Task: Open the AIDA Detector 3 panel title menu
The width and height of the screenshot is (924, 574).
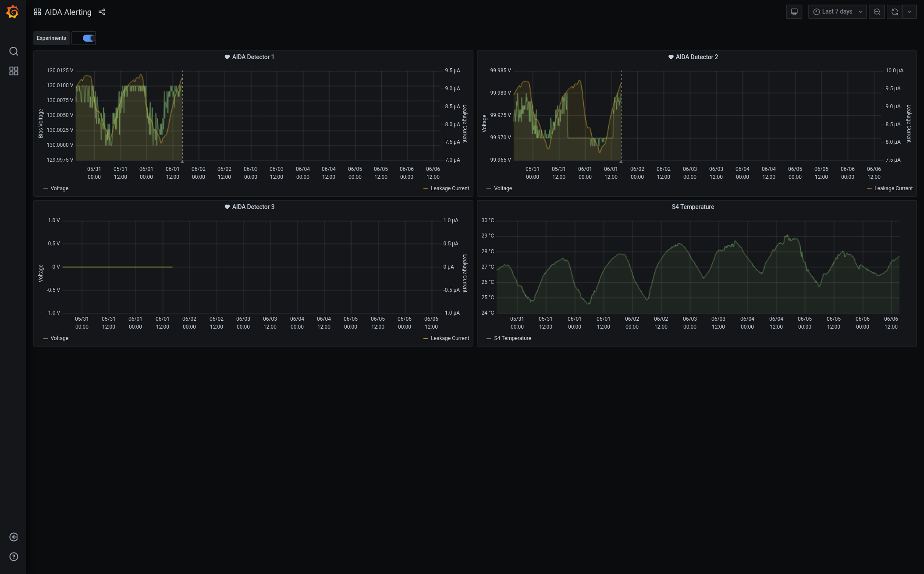Action: (253, 207)
